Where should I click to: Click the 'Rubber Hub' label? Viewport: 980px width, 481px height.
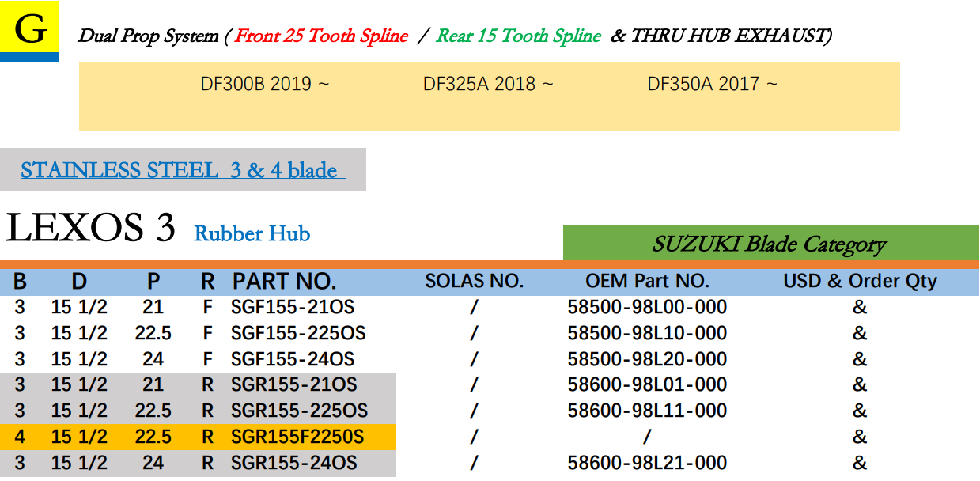point(252,234)
